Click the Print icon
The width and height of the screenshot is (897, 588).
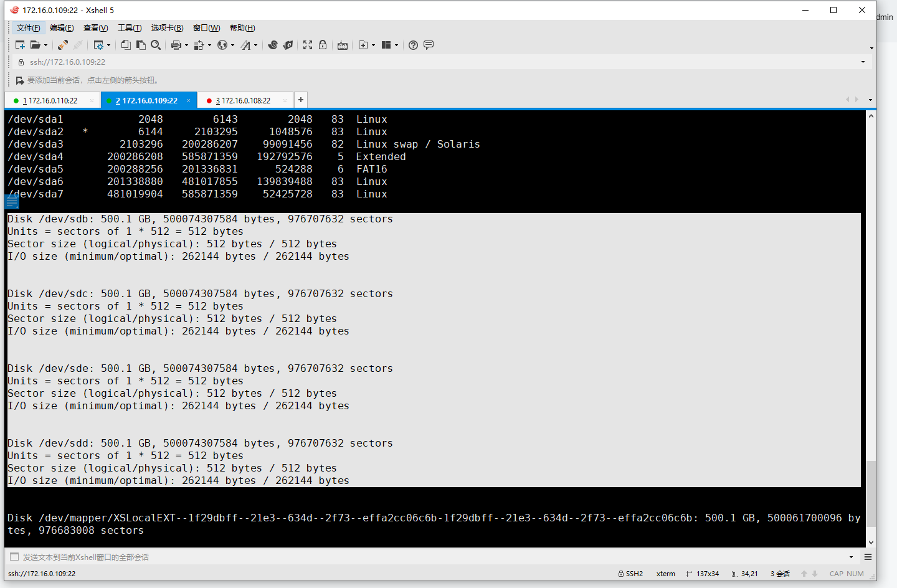click(x=176, y=45)
